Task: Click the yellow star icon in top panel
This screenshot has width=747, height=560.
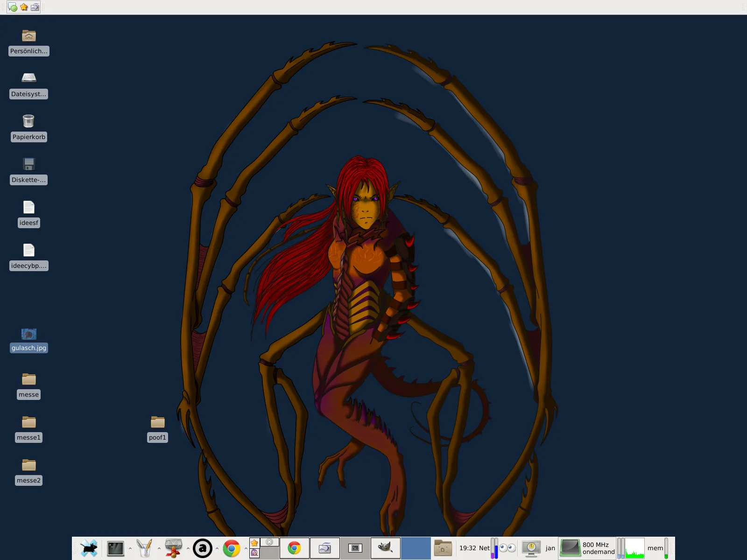Action: click(x=24, y=7)
